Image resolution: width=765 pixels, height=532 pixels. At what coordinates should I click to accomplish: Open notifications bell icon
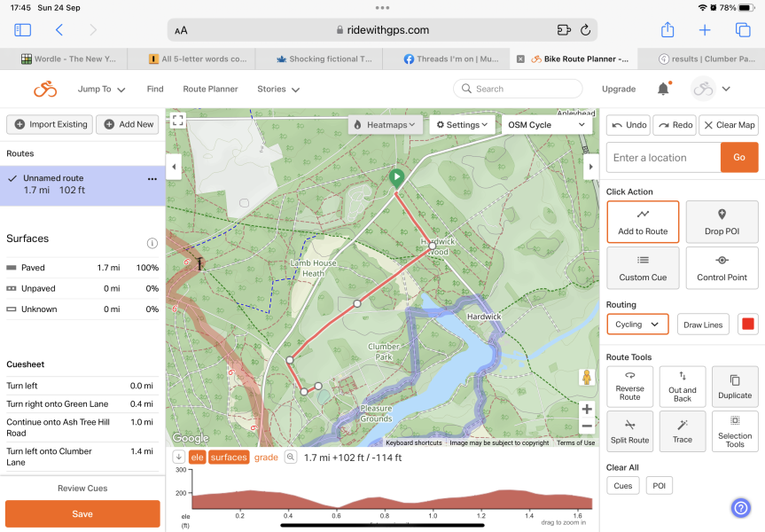tap(663, 89)
